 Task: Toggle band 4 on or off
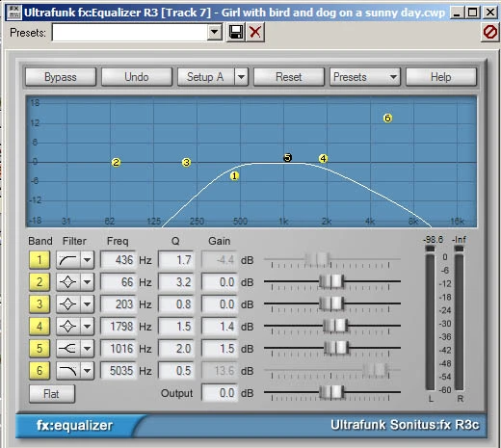[x=40, y=327]
